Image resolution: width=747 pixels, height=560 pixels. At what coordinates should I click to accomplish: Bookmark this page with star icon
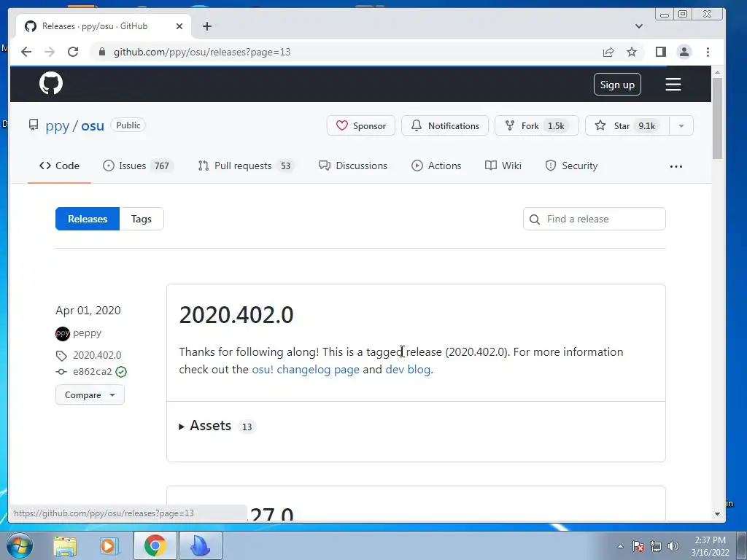click(632, 52)
